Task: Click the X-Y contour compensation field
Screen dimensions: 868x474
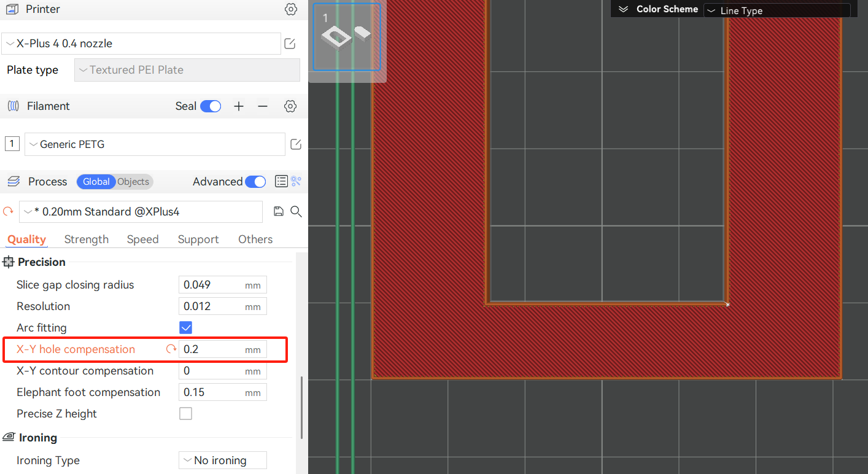Action: [223, 371]
